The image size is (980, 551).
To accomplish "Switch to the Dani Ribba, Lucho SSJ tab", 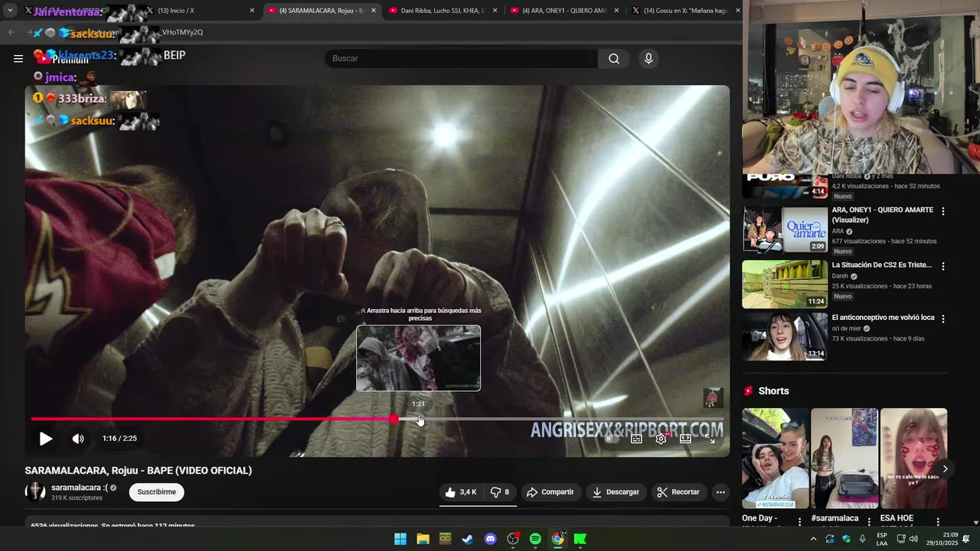I will (x=444, y=11).
